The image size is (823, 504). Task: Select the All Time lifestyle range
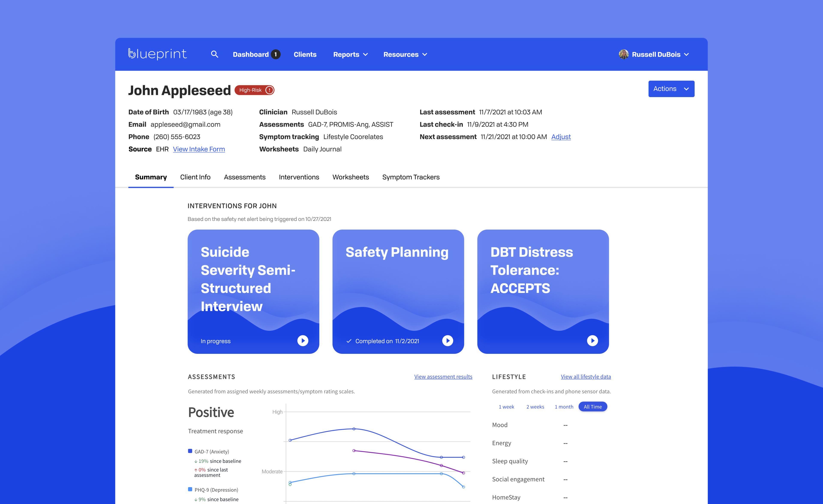click(593, 406)
